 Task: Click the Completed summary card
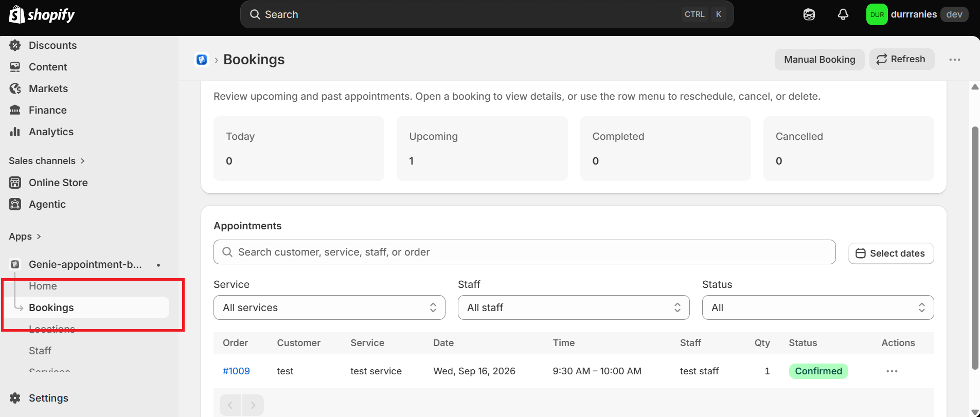[x=666, y=149]
